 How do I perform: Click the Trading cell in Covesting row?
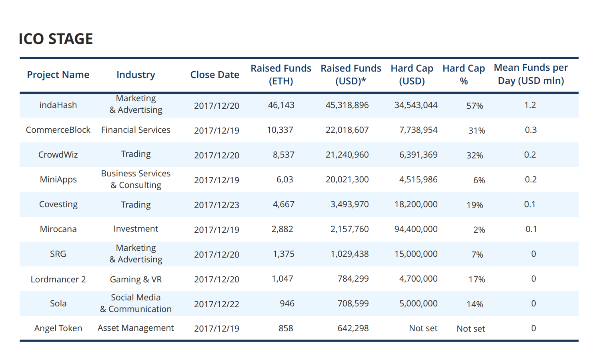tap(136, 205)
